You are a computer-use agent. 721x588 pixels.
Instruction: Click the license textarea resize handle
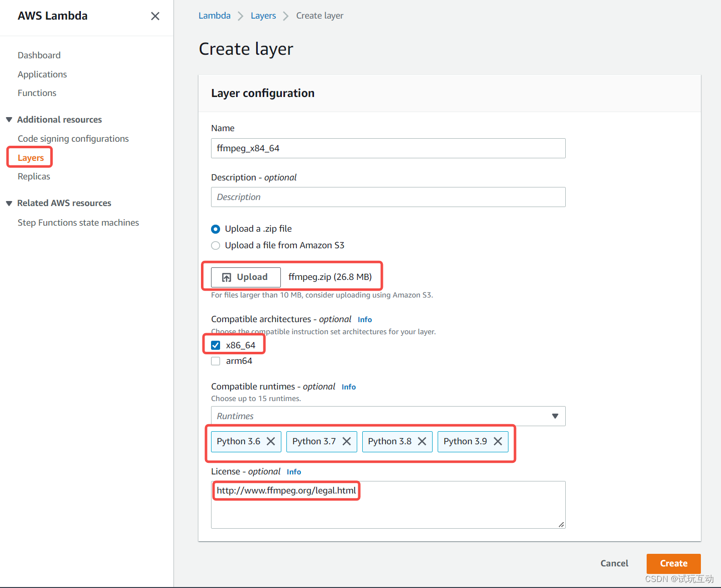[561, 524]
